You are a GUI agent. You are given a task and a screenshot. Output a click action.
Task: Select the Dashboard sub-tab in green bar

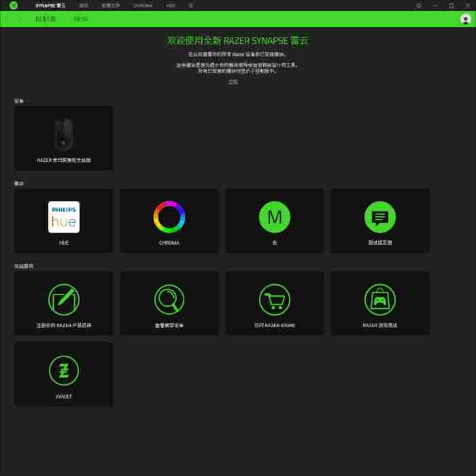pos(46,19)
